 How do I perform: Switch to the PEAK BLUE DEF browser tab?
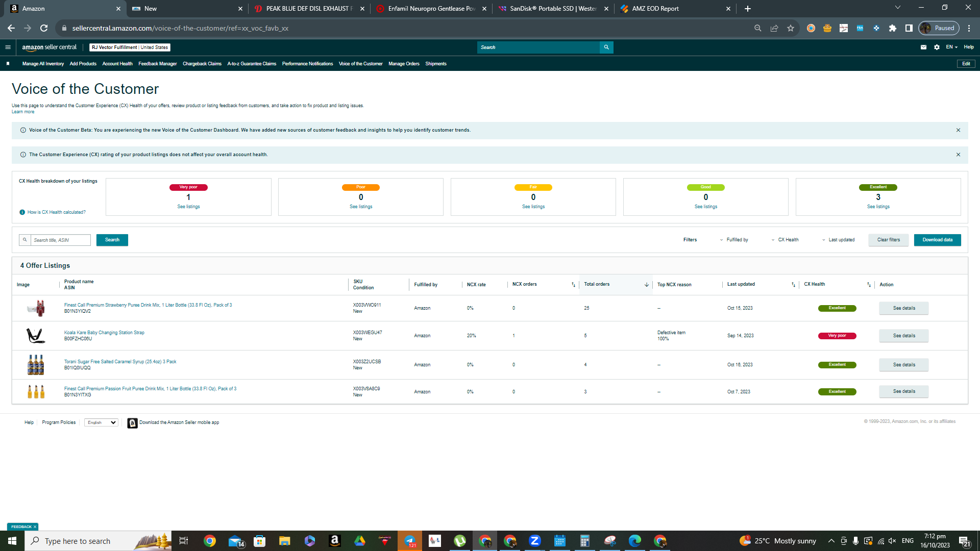(x=310, y=9)
